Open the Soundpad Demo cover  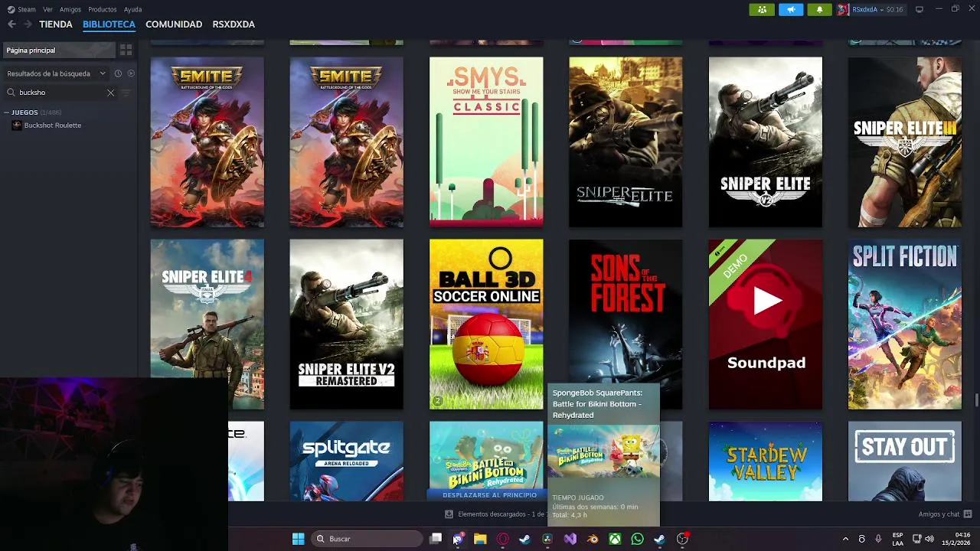coord(766,324)
